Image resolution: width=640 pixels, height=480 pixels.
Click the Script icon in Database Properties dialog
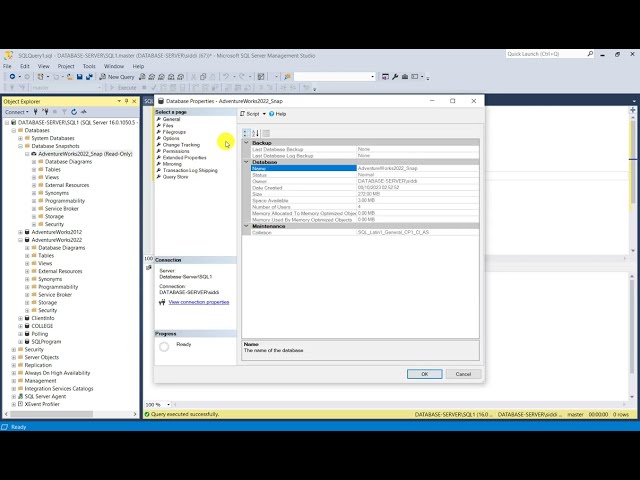[242, 114]
